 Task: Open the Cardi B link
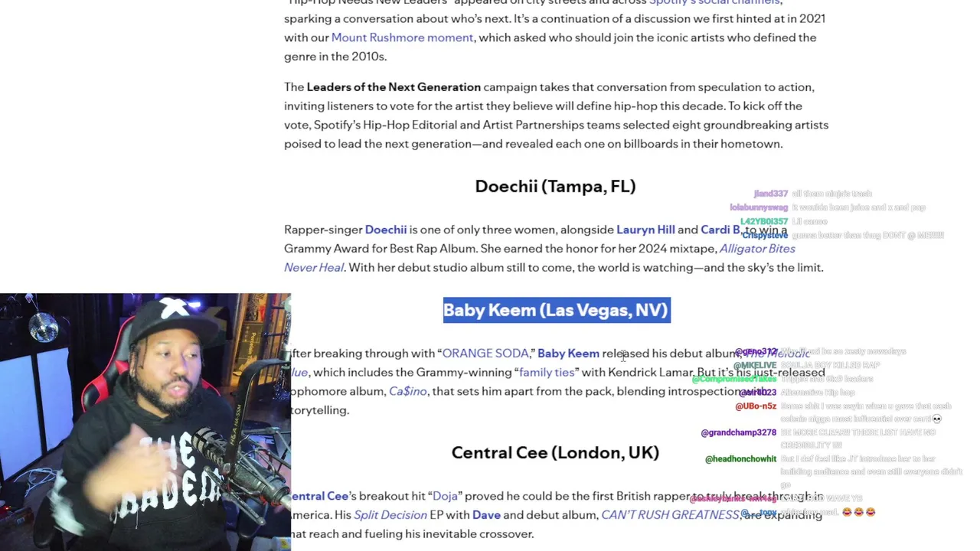[720, 230]
